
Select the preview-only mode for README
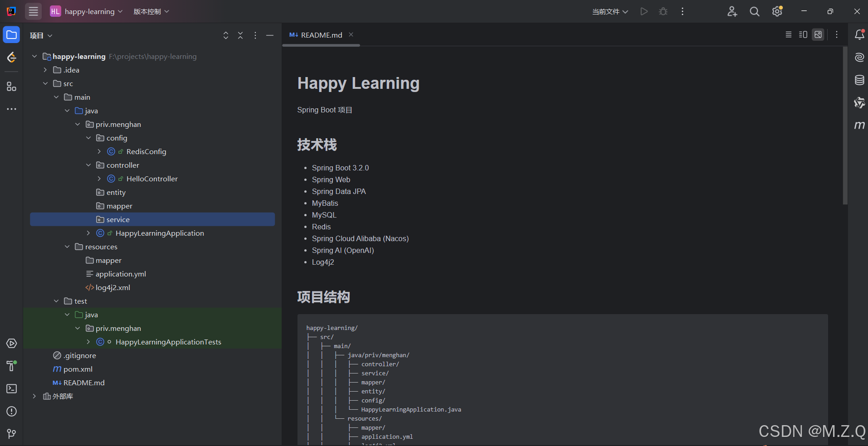pyautogui.click(x=819, y=34)
